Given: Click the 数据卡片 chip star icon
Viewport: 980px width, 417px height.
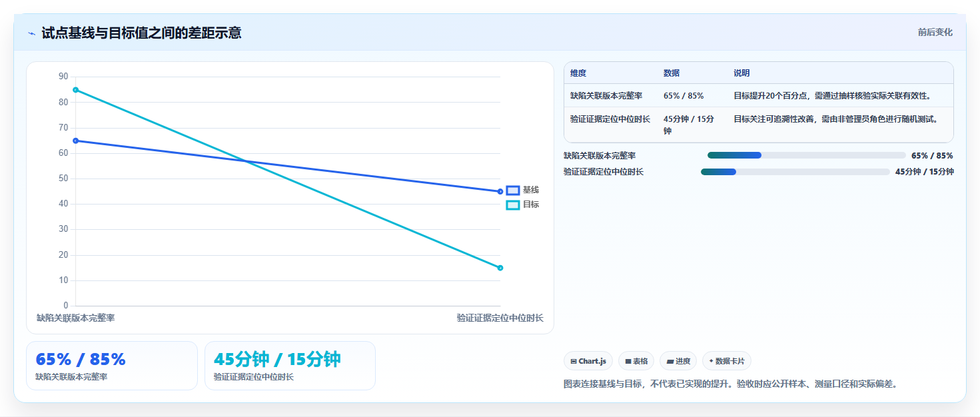Looking at the screenshot, I should click(x=711, y=361).
